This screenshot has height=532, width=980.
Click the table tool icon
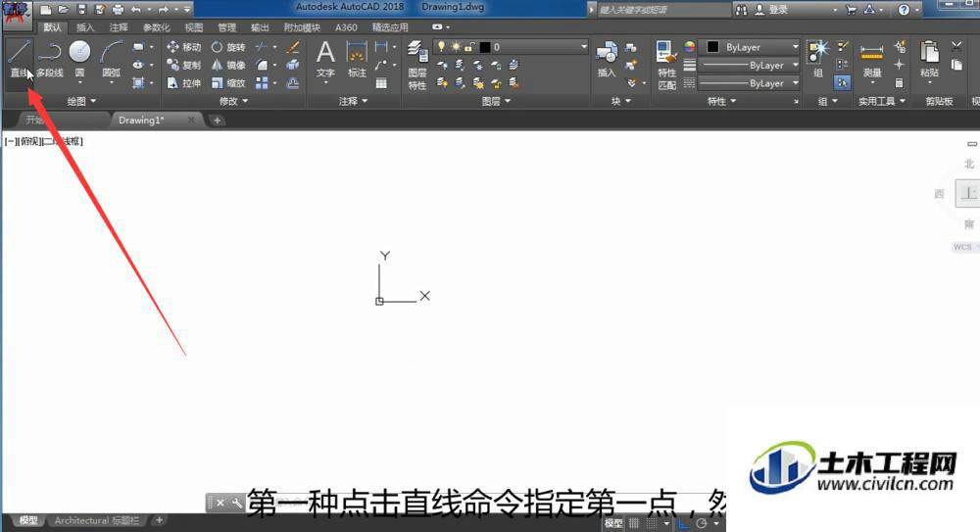tap(381, 83)
